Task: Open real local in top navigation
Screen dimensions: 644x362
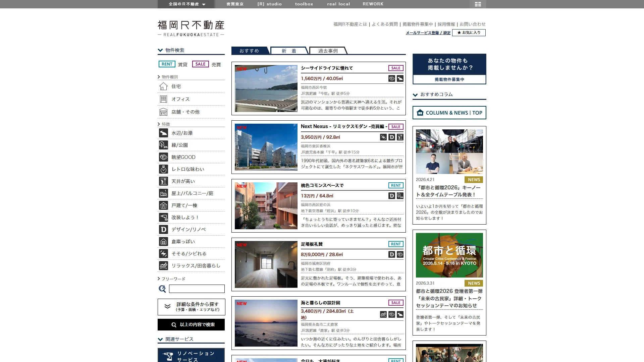Action: point(338,4)
